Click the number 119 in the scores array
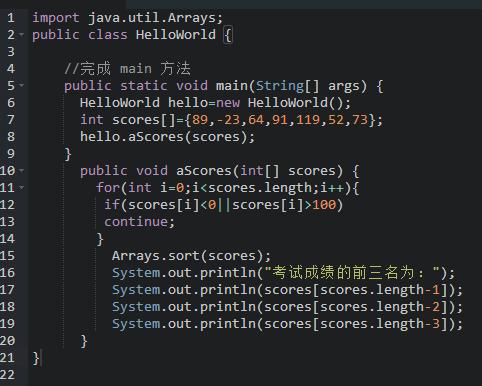The image size is (482, 386). (x=308, y=119)
